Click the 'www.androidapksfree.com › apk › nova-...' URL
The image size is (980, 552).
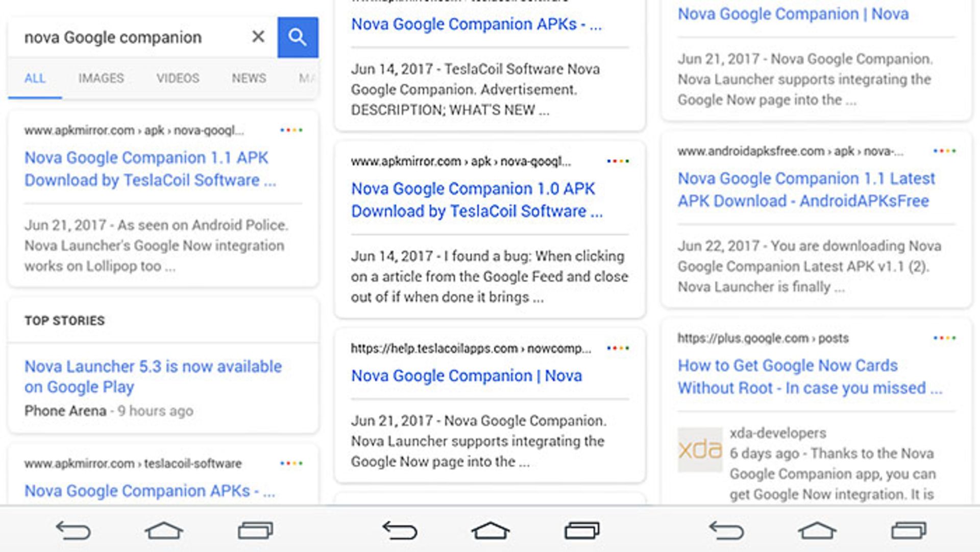[x=790, y=151]
